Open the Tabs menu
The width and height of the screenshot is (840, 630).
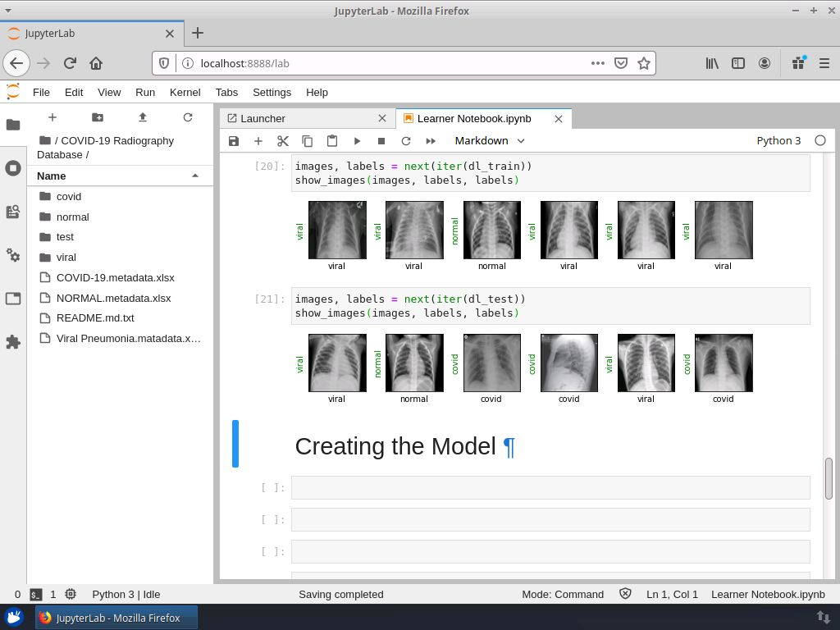226,92
